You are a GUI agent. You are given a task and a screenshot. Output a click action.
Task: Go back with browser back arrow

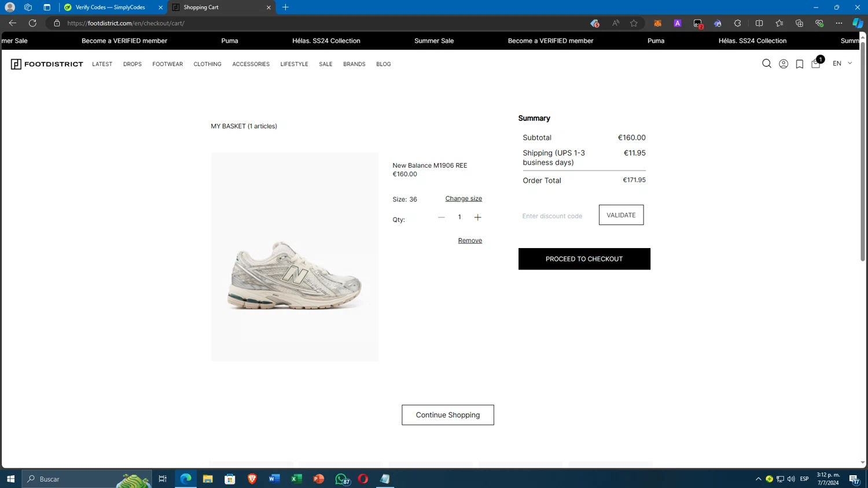tap(12, 23)
